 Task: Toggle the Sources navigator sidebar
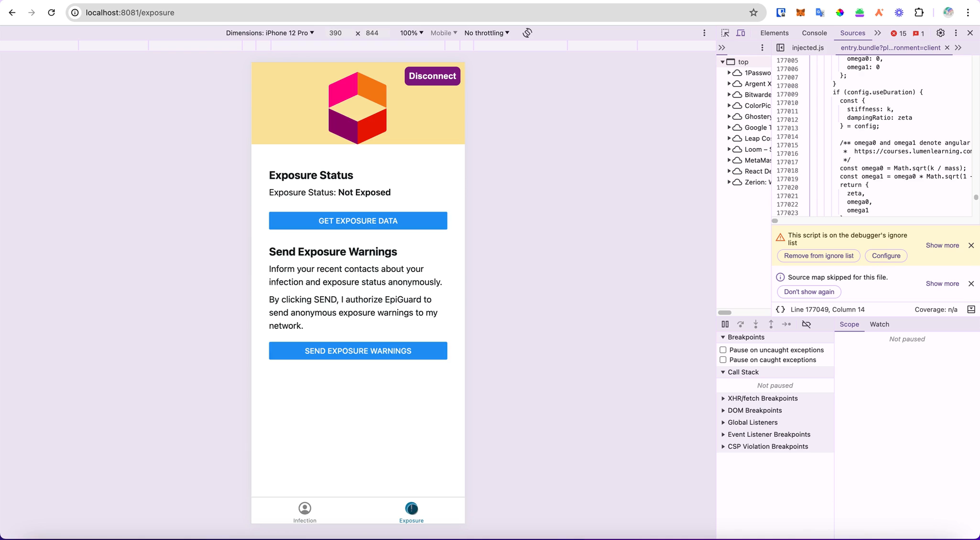coord(780,48)
